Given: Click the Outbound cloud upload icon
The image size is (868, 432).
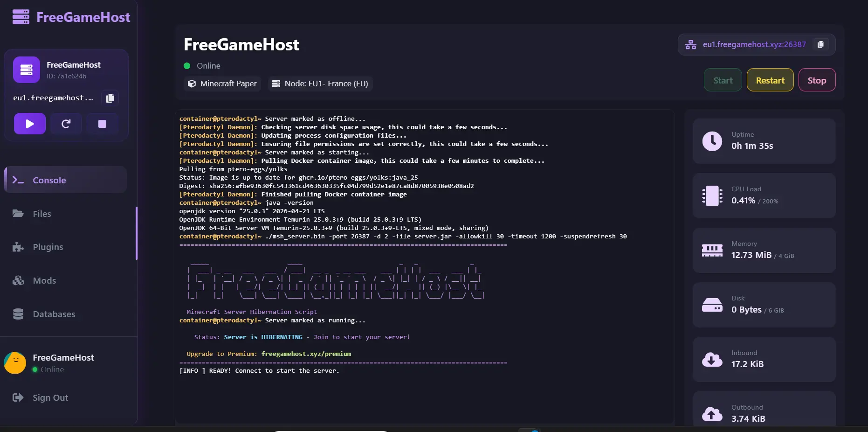Looking at the screenshot, I should (x=712, y=414).
